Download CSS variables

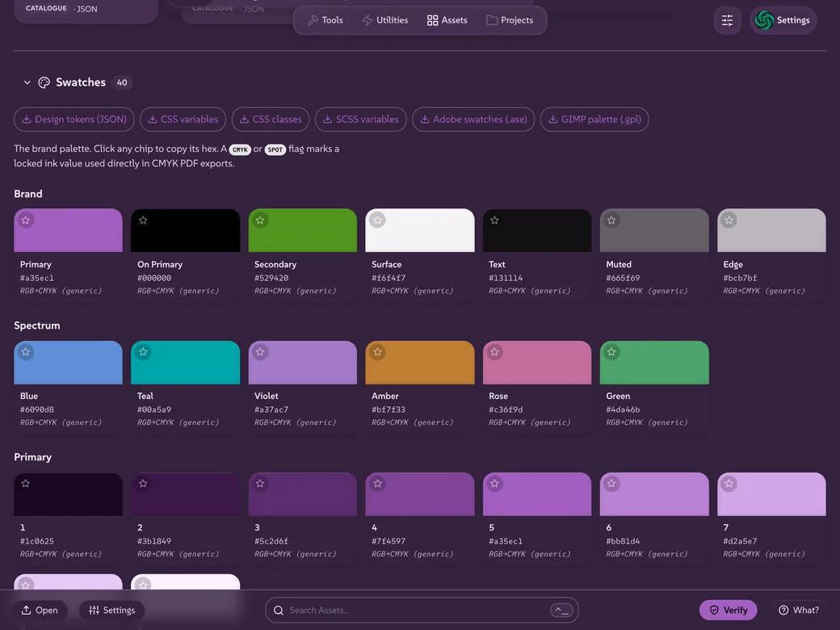pos(183,120)
